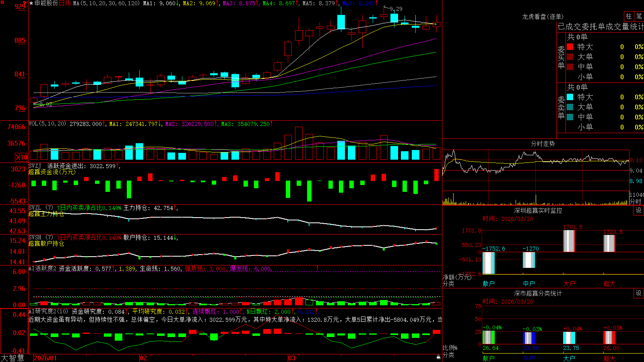This screenshot has width=644, height=362.
Task: Click the teal 中单 sell-order swatch
Action: [x=570, y=117]
